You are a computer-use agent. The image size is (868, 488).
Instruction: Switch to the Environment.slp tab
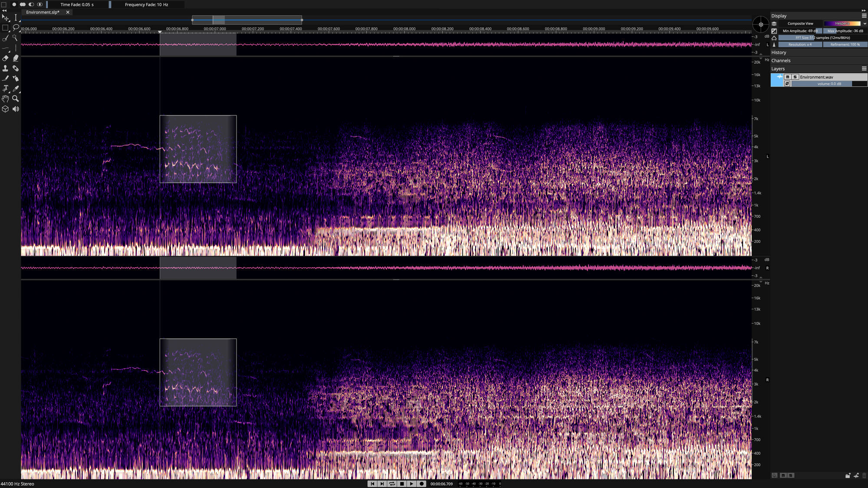coord(43,12)
